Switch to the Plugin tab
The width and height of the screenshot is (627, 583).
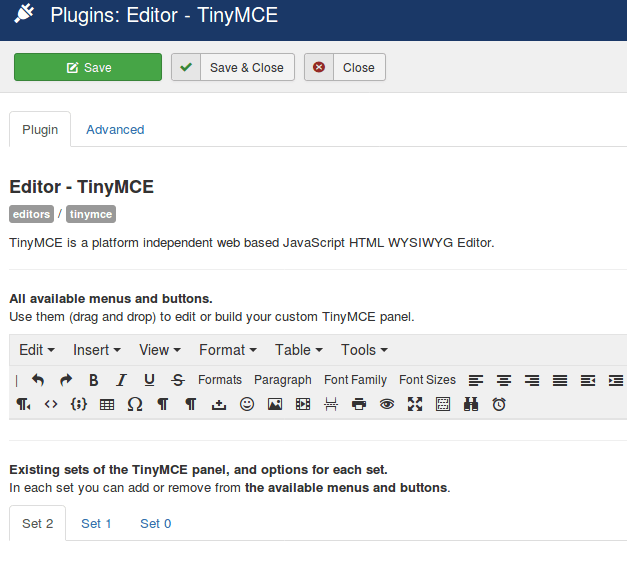coord(40,130)
